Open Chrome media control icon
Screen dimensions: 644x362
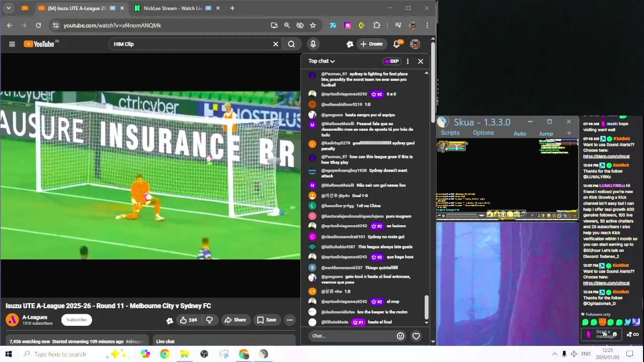tap(398, 25)
